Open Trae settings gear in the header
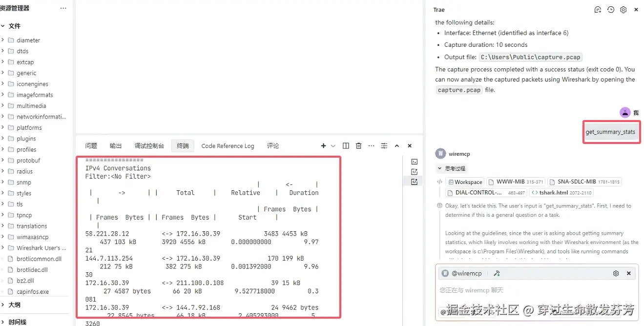644x326 pixels. tap(623, 9)
